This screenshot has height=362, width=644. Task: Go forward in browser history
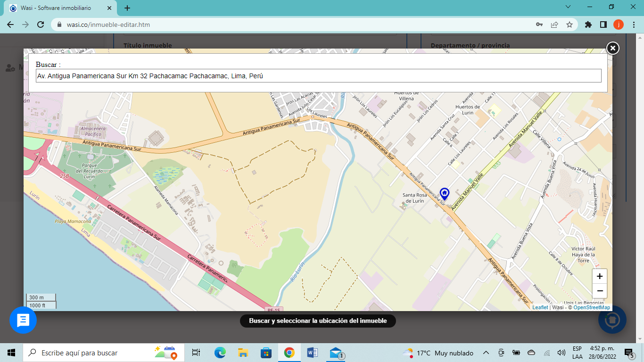[25, 25]
